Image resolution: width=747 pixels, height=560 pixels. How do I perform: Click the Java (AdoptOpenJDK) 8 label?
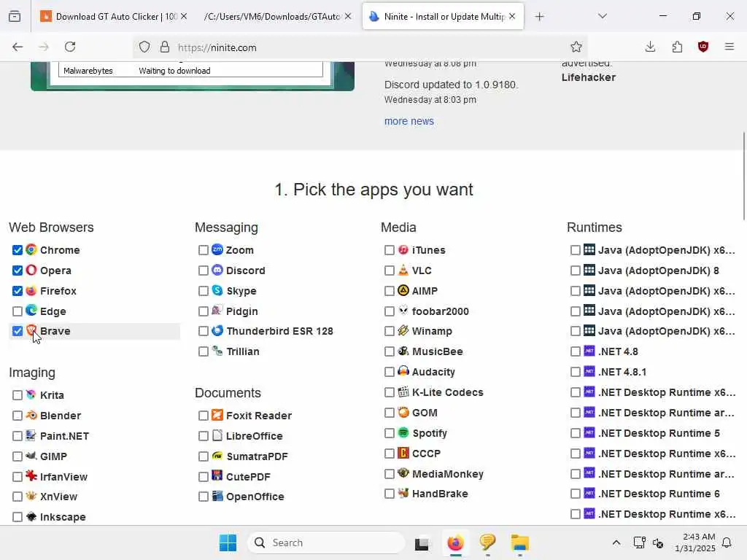click(x=659, y=271)
